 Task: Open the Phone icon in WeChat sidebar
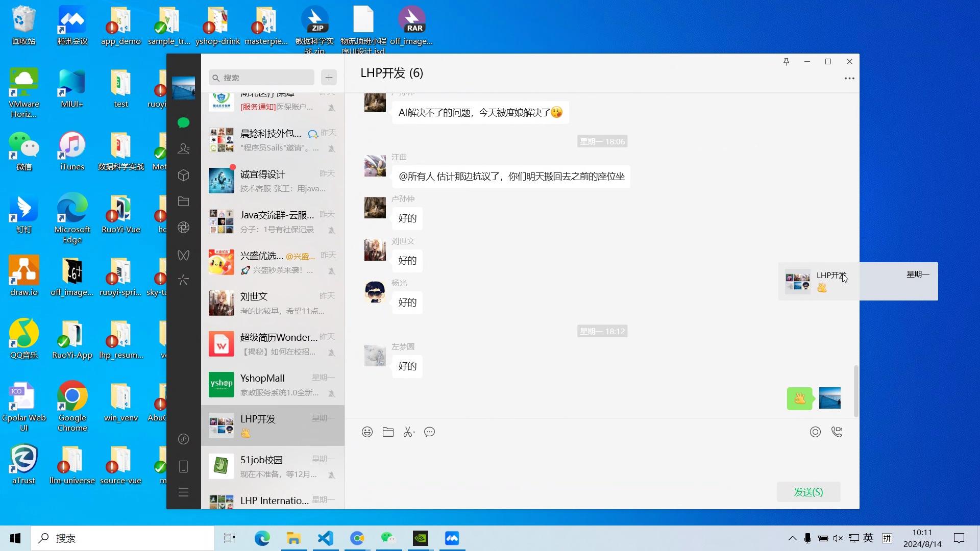point(183,466)
